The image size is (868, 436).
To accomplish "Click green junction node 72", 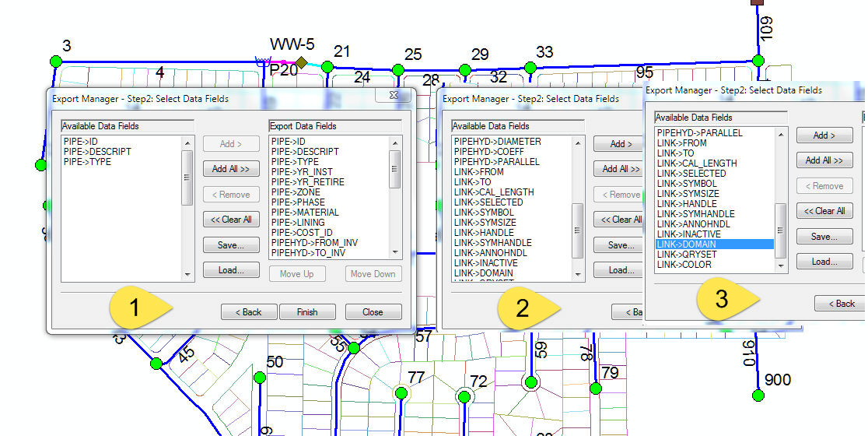I will click(x=464, y=396).
